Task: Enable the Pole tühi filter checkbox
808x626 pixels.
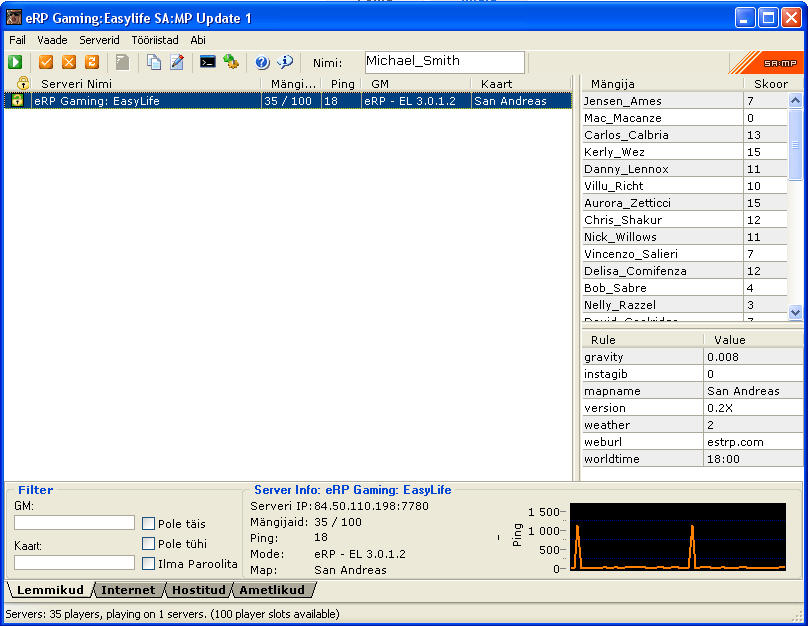Action: coord(148,544)
